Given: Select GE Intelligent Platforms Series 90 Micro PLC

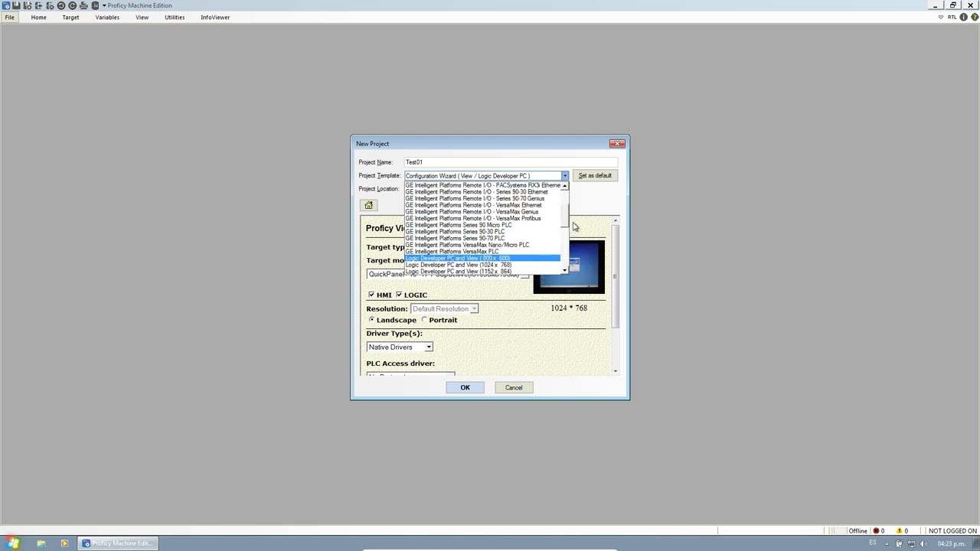Looking at the screenshot, I should (483, 225).
